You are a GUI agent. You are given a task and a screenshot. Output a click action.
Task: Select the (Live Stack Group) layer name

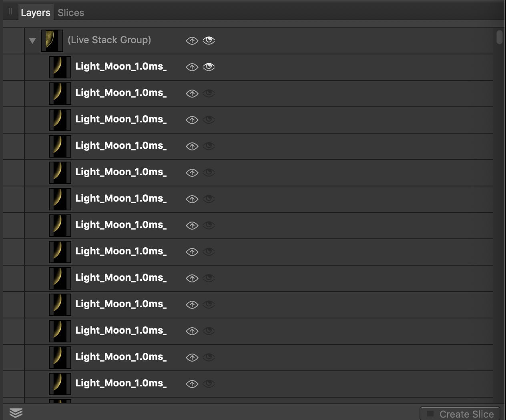coord(109,40)
